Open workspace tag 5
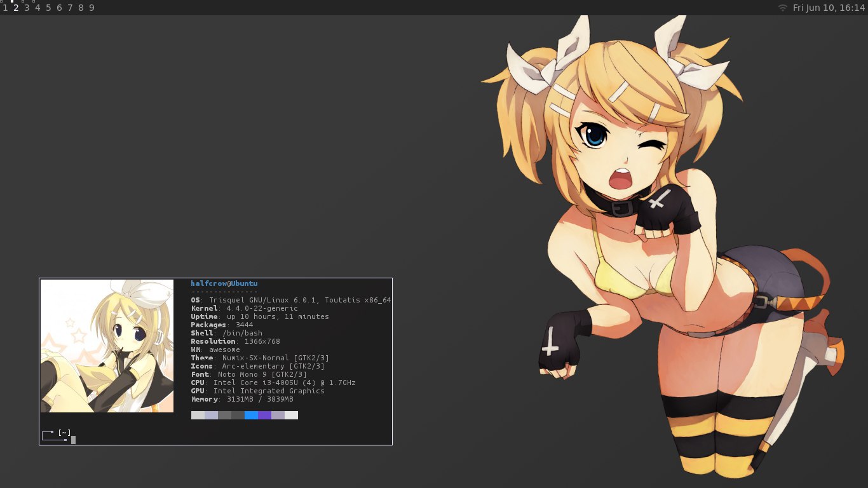Screen dimensions: 868x488 coord(48,8)
